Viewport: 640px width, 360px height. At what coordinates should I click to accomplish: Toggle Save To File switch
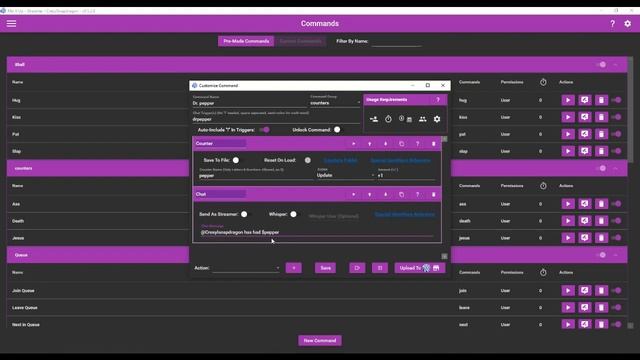[236, 160]
